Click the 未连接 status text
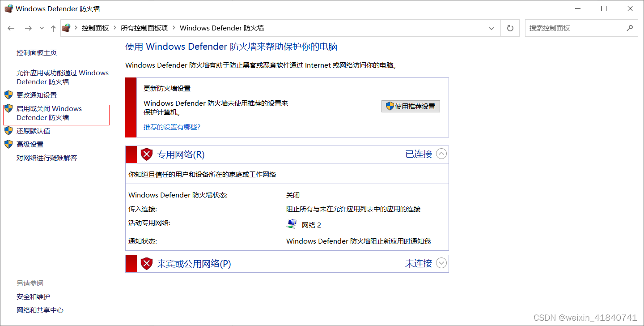The width and height of the screenshot is (644, 326). tap(419, 263)
